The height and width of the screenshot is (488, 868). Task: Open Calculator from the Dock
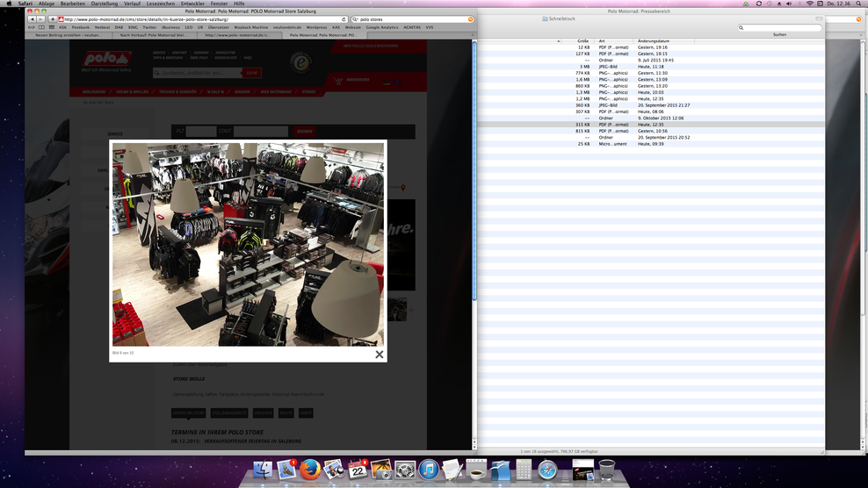click(x=524, y=470)
